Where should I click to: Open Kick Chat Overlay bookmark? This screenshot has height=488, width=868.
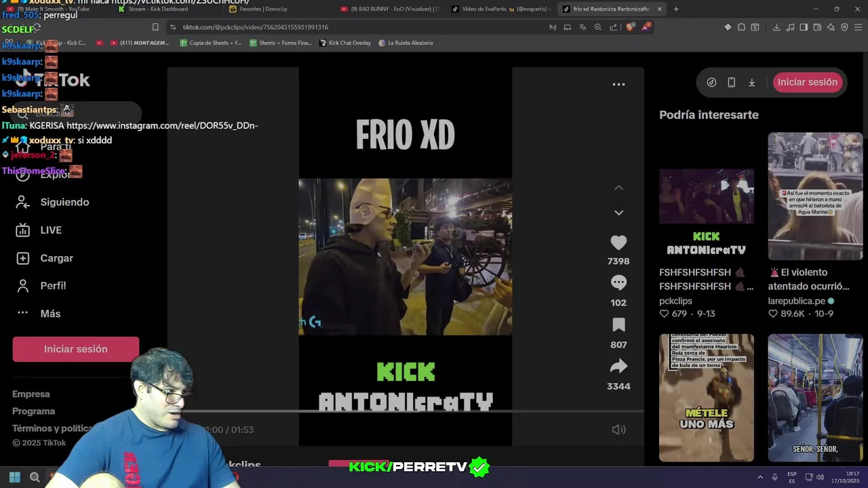[345, 43]
